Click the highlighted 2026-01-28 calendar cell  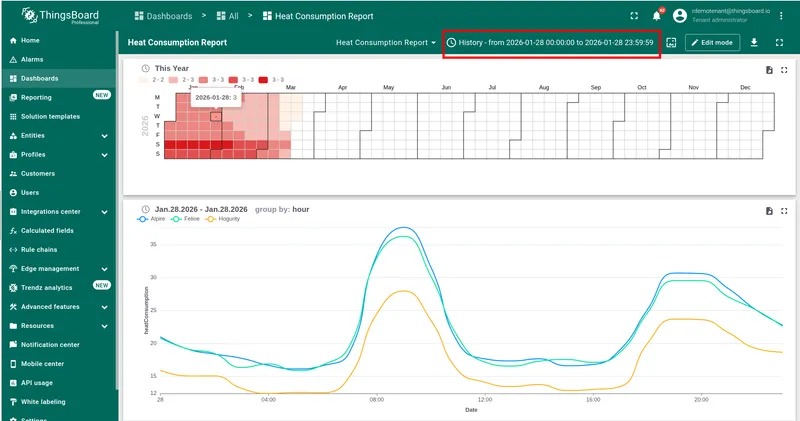click(216, 116)
